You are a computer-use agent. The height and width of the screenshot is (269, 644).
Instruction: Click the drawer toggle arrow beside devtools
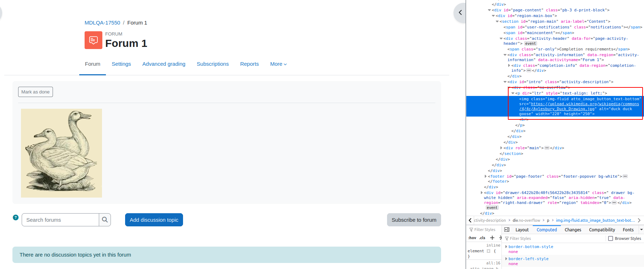460,13
